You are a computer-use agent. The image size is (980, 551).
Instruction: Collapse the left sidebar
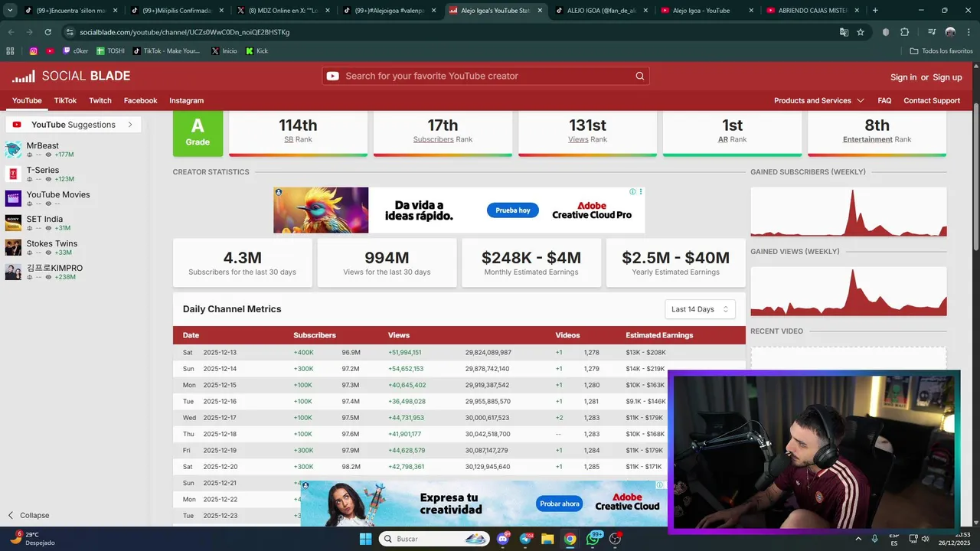pos(28,515)
